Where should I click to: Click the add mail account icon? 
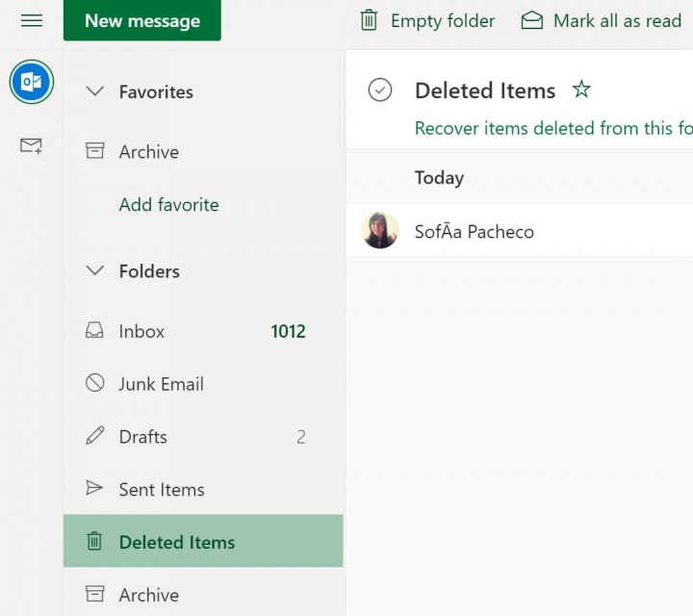point(31,146)
